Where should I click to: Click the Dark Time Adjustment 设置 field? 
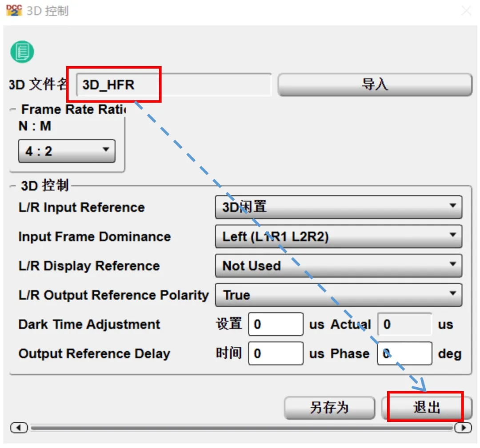(x=275, y=324)
